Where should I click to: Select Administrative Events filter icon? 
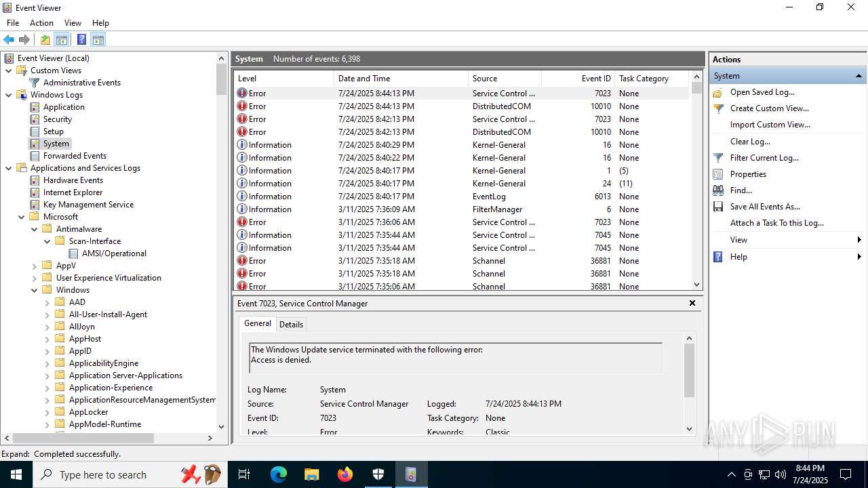tap(35, 83)
